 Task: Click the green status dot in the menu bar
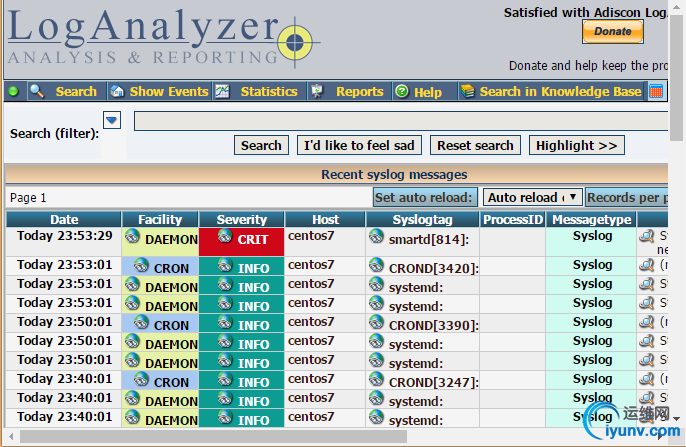14,91
